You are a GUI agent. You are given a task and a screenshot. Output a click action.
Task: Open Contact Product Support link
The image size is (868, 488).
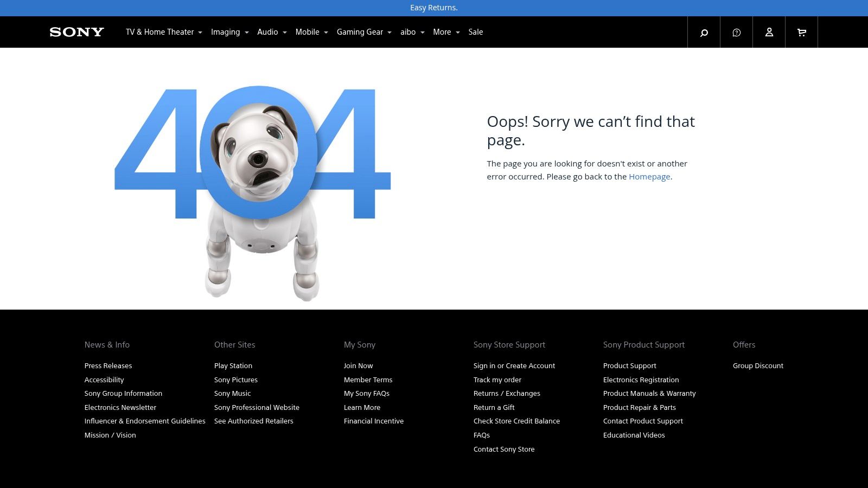coord(643,421)
